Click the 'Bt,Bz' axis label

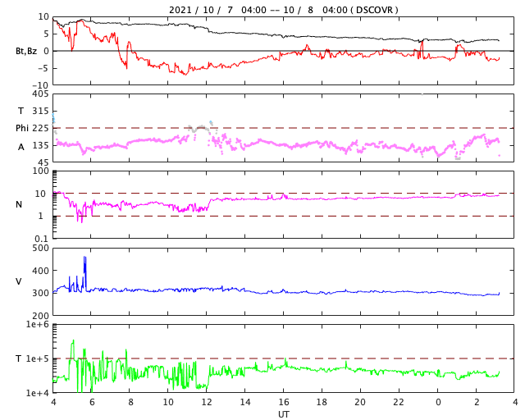[26, 51]
